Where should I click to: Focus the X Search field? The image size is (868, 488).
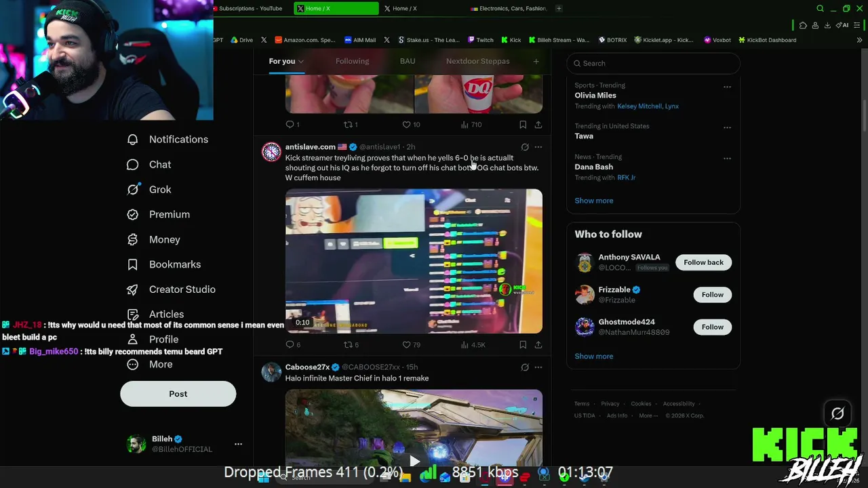click(x=653, y=64)
